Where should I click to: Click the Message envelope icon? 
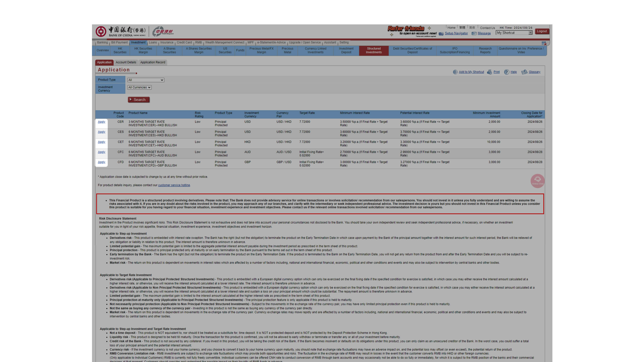coord(475,33)
